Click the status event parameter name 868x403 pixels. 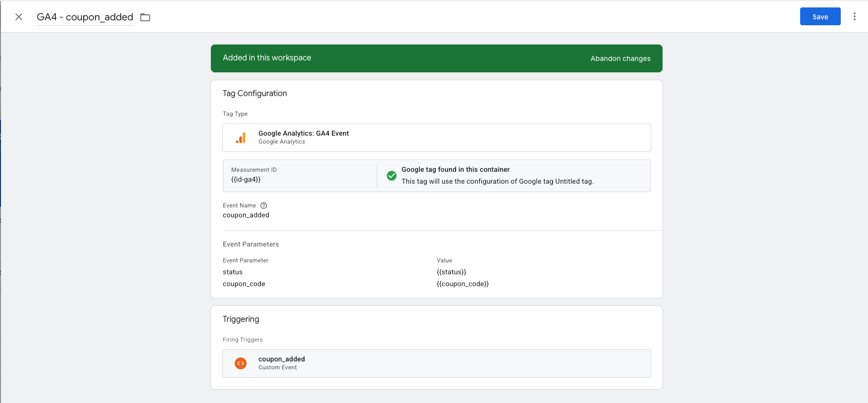pyautogui.click(x=233, y=272)
